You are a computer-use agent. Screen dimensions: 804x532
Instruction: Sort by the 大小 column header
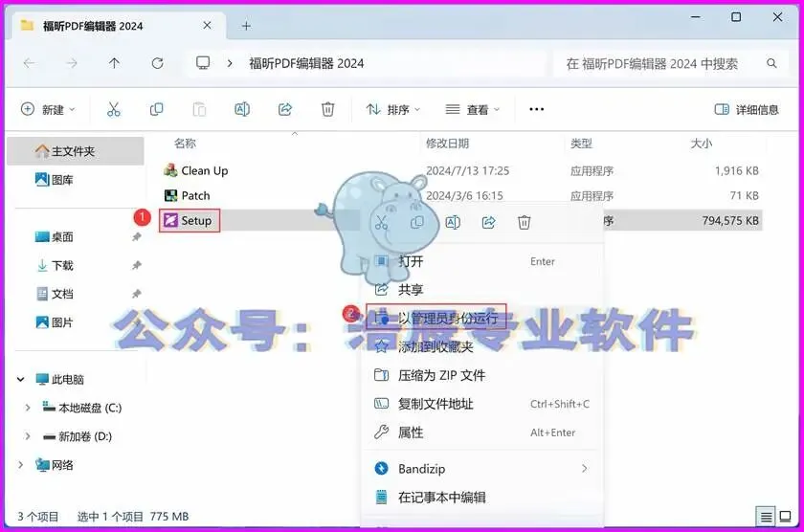click(702, 144)
